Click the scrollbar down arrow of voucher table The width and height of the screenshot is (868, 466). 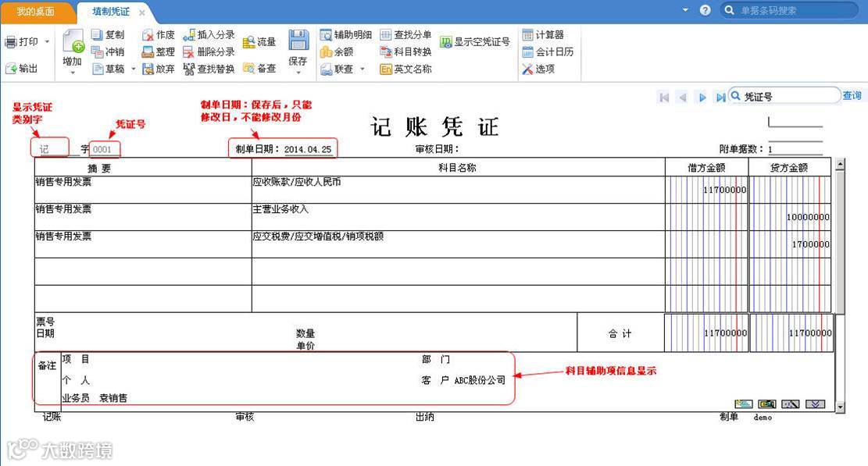point(840,407)
